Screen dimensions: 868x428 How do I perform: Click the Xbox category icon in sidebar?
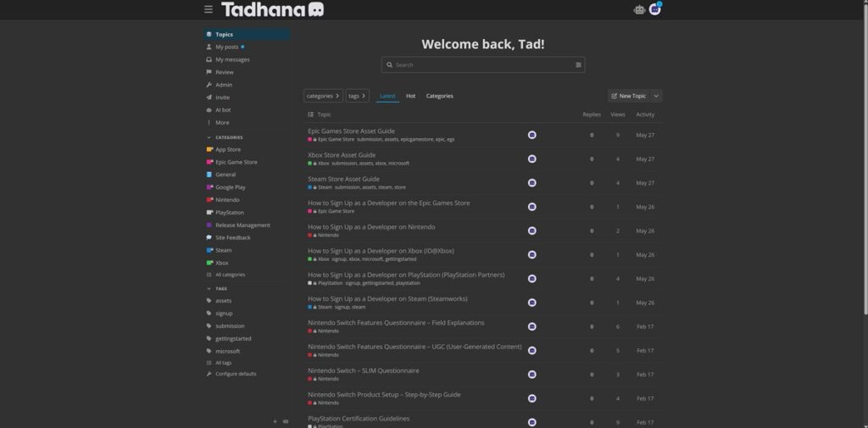pos(209,263)
